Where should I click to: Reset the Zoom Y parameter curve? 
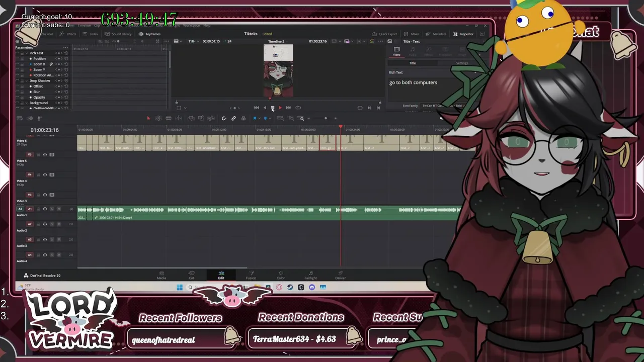[66, 69]
